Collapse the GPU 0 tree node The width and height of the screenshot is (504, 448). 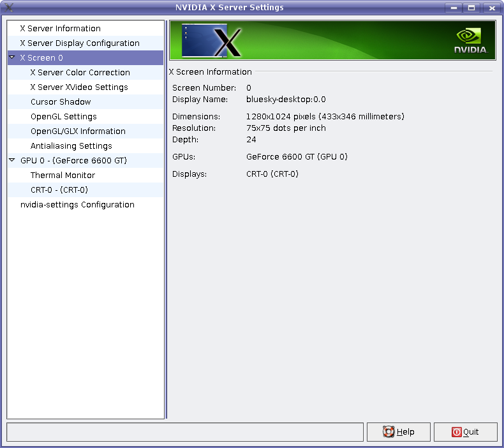coord(12,160)
